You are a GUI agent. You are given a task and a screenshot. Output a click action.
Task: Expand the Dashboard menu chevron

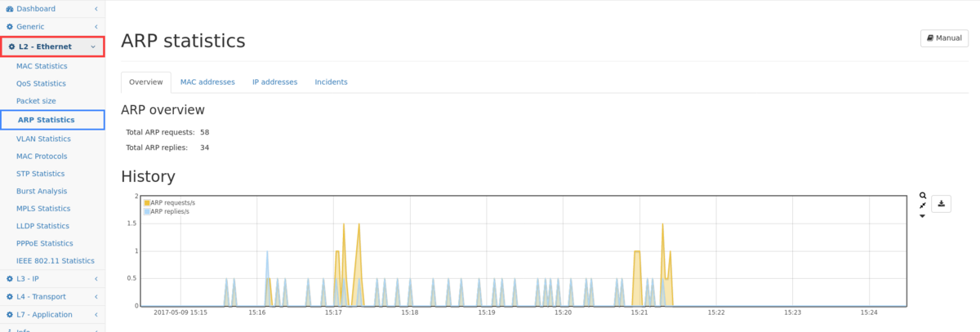coord(96,9)
